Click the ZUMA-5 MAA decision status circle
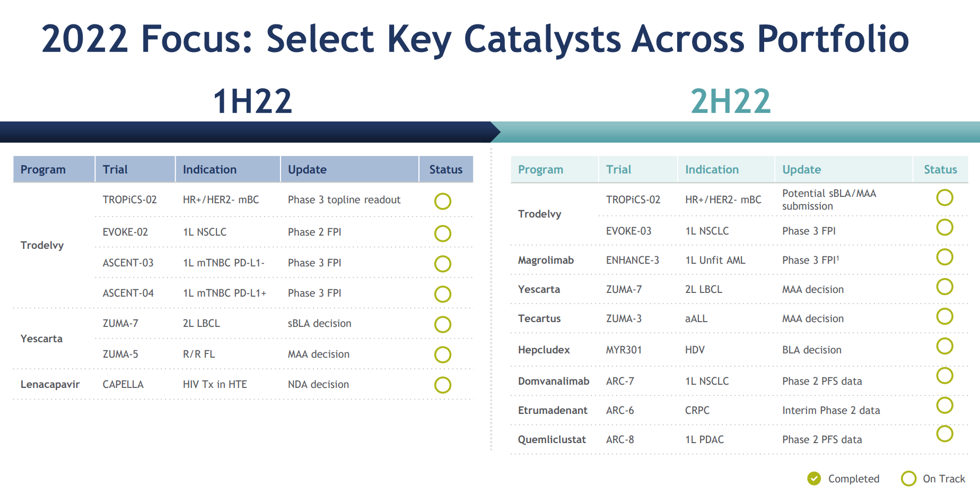 (443, 354)
